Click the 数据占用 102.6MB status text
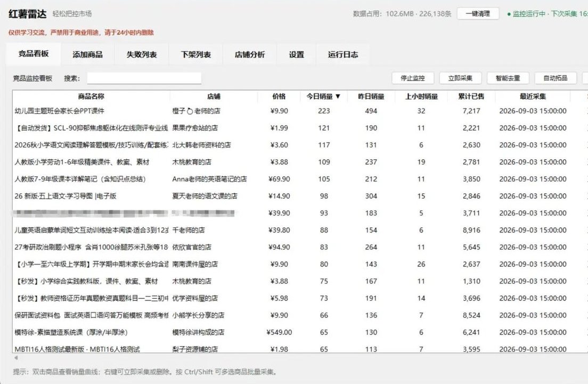 point(402,14)
